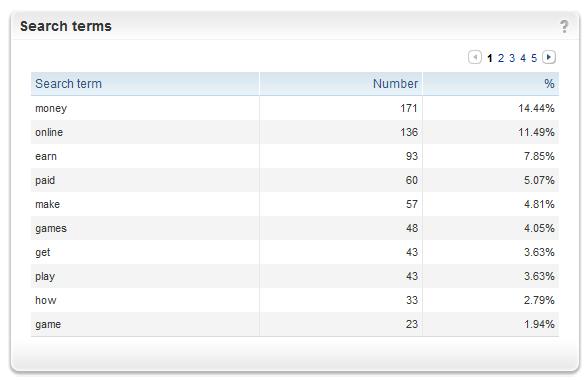The height and width of the screenshot is (381, 586).
Task: Click the 'earn' search term
Action: (x=46, y=156)
